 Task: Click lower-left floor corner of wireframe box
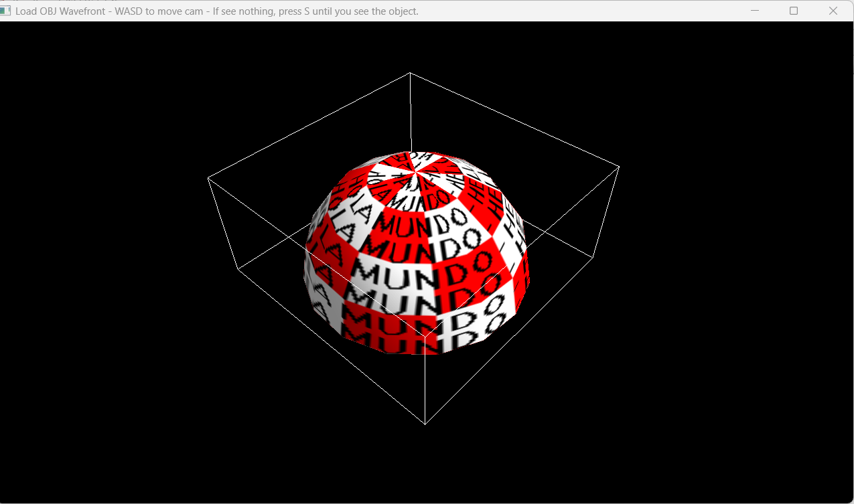[x=238, y=268]
